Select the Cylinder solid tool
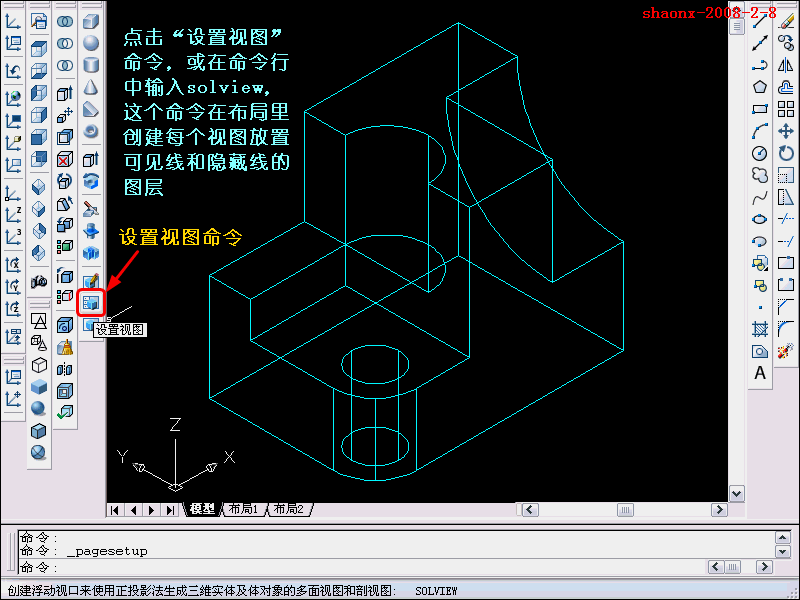Viewport: 800px width, 600px height. [x=91, y=65]
